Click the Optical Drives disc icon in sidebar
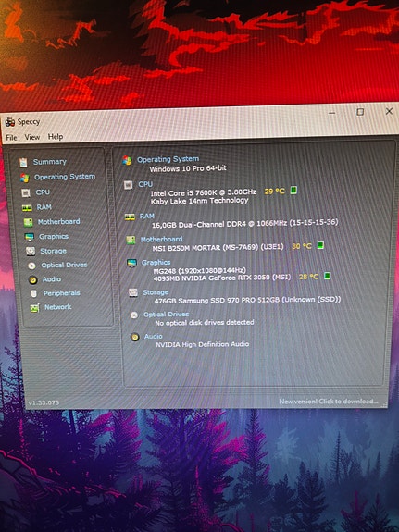The height and width of the screenshot is (532, 399). [x=31, y=266]
